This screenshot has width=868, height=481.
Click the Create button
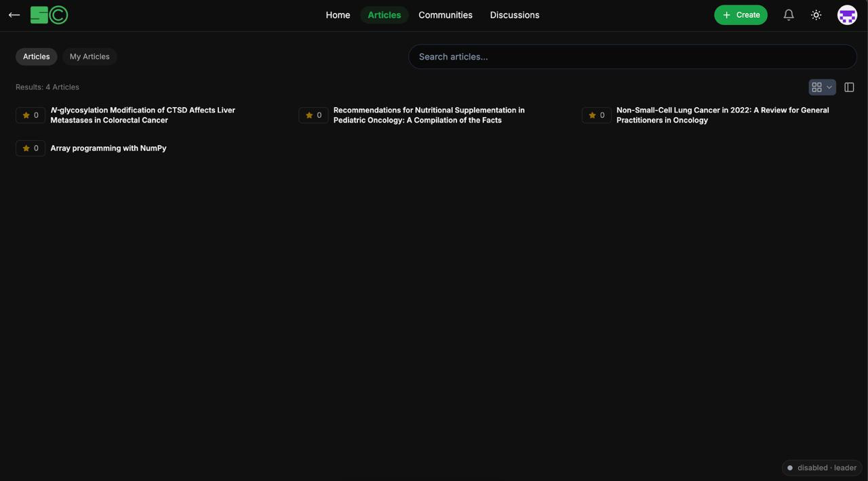click(741, 15)
